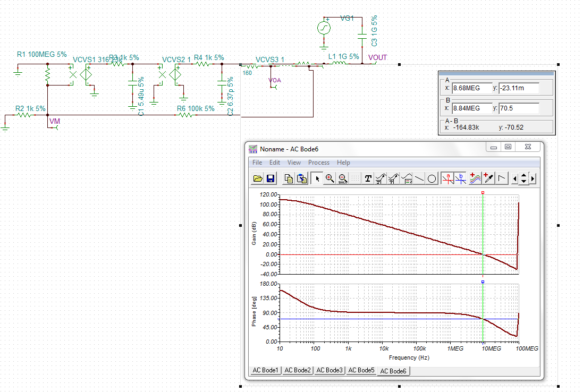This screenshot has width=583, height=392.
Task: Switch to the AC Bode3 tab
Action: pos(329,370)
